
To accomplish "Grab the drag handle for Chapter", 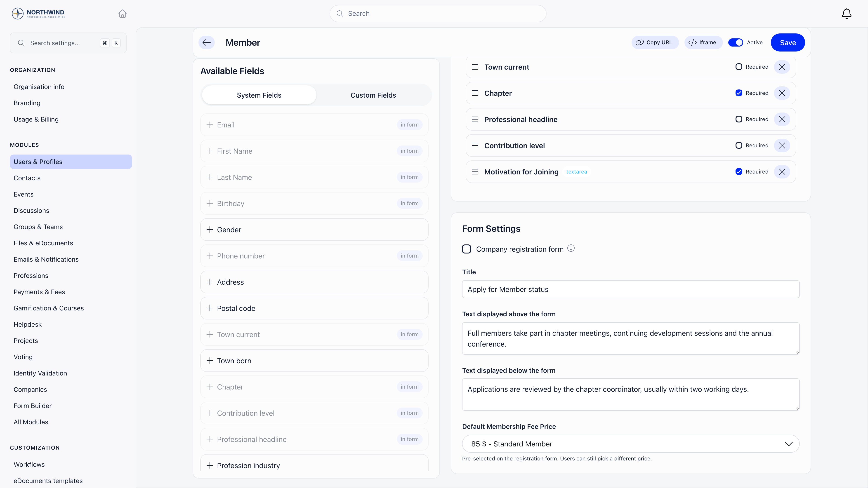I will tap(475, 93).
